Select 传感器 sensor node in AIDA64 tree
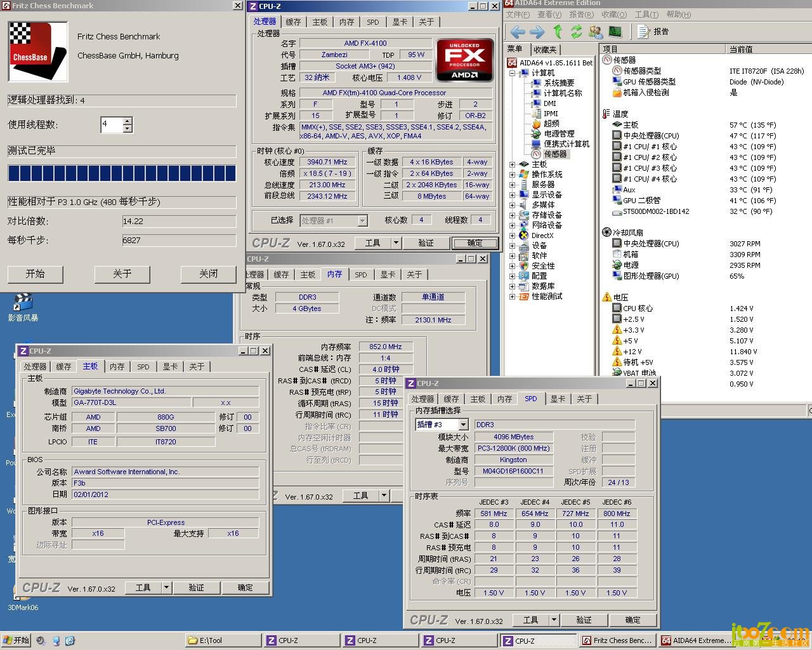The height and width of the screenshot is (650, 812). point(555,154)
